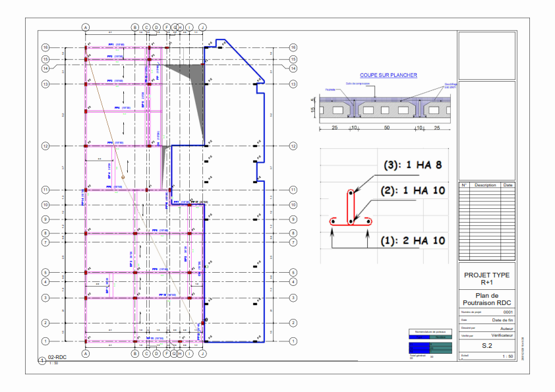Select the PROJET TYPE R+1 title block
The height and width of the screenshot is (392, 555).
[486, 278]
